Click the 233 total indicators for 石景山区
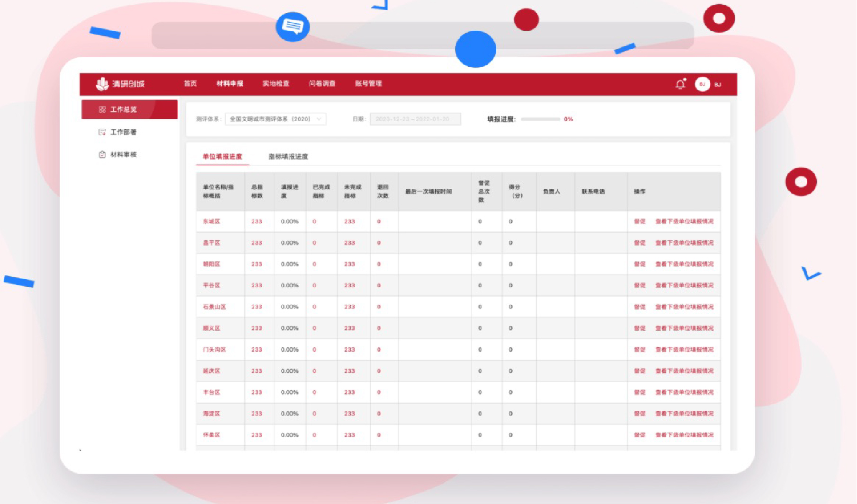 pos(257,307)
